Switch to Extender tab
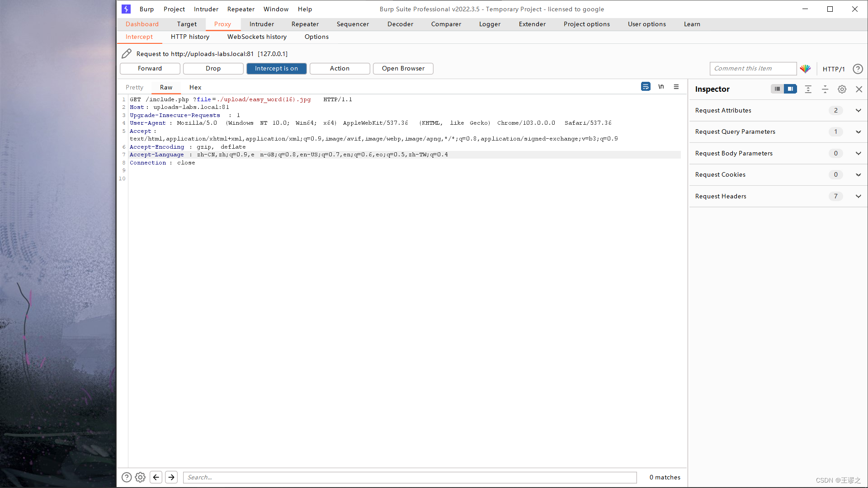 pos(532,24)
